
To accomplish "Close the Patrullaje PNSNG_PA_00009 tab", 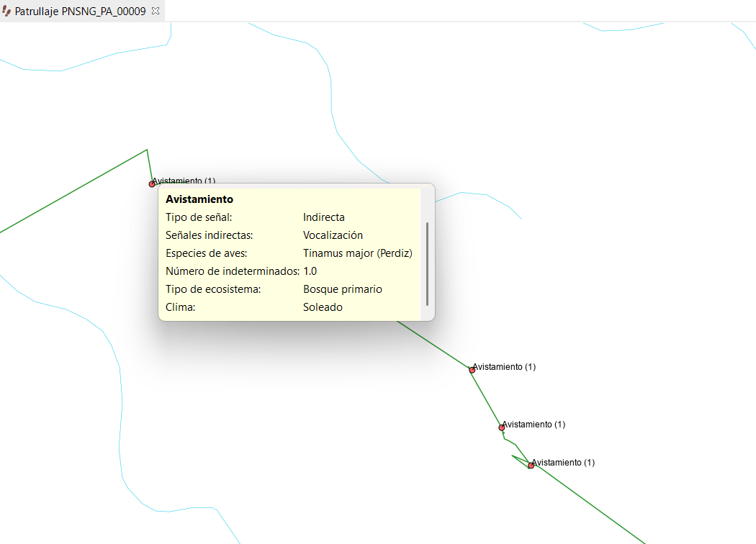I will 156,12.
